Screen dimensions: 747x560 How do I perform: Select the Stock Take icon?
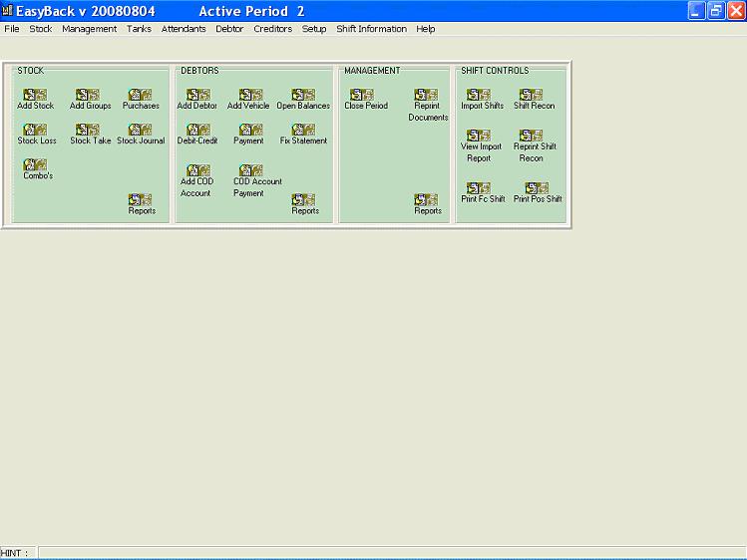(88, 130)
